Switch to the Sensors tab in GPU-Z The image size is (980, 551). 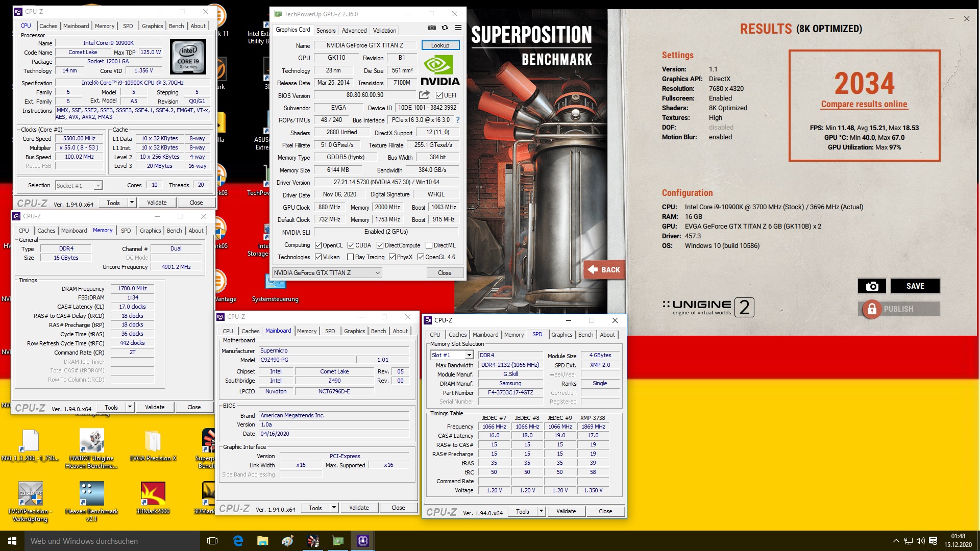(326, 30)
